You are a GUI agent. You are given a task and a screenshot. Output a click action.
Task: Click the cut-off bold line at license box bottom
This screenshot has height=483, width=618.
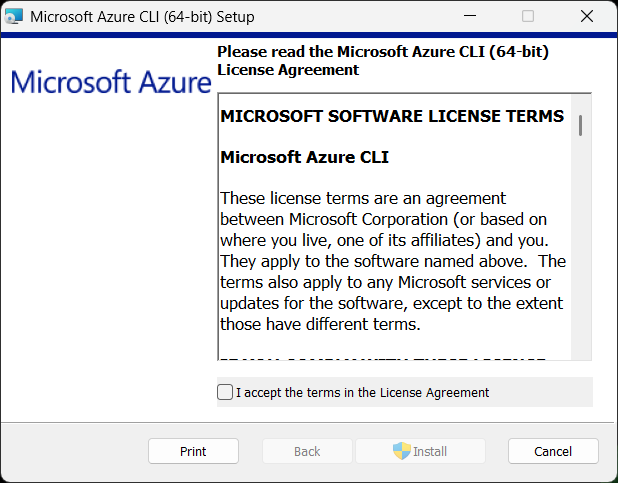383,355
